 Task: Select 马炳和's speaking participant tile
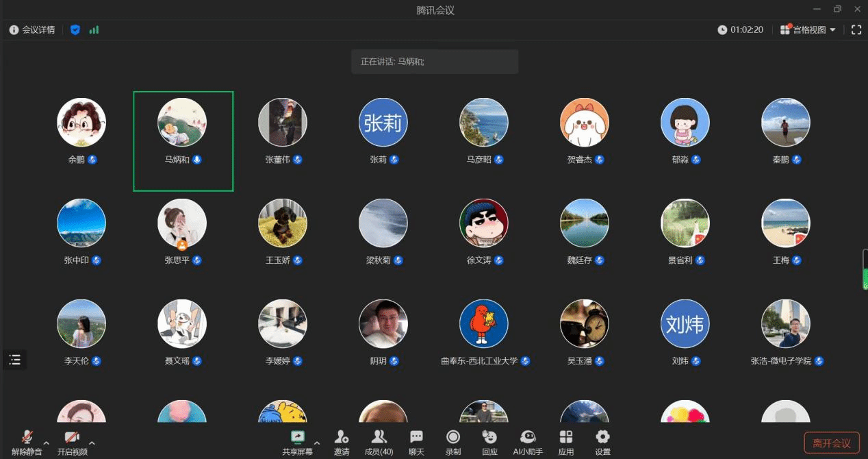click(x=183, y=141)
